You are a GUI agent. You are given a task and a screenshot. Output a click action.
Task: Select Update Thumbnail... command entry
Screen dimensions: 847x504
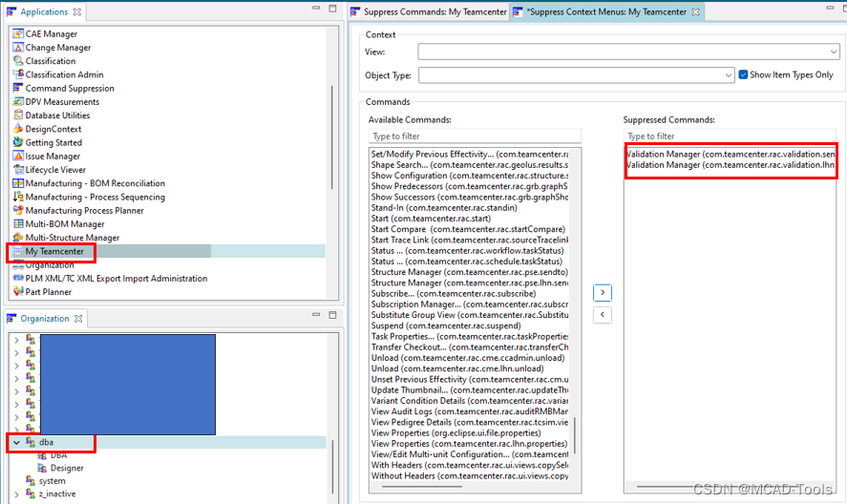click(469, 390)
